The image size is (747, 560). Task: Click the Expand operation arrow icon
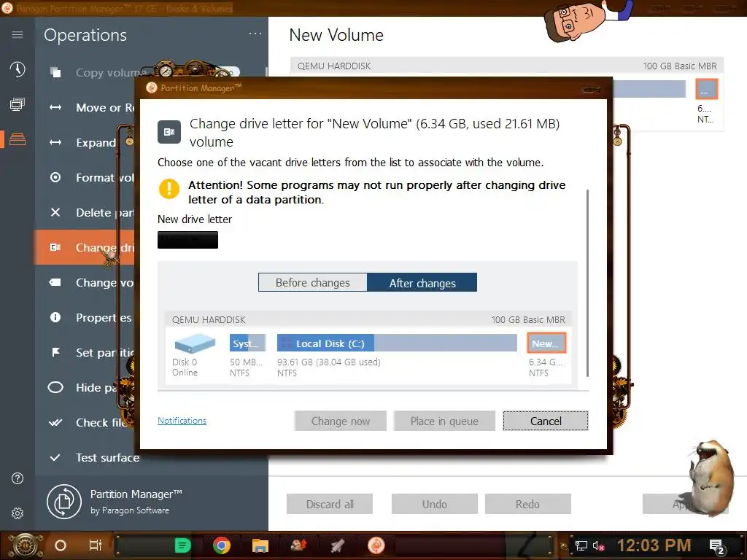(x=55, y=142)
